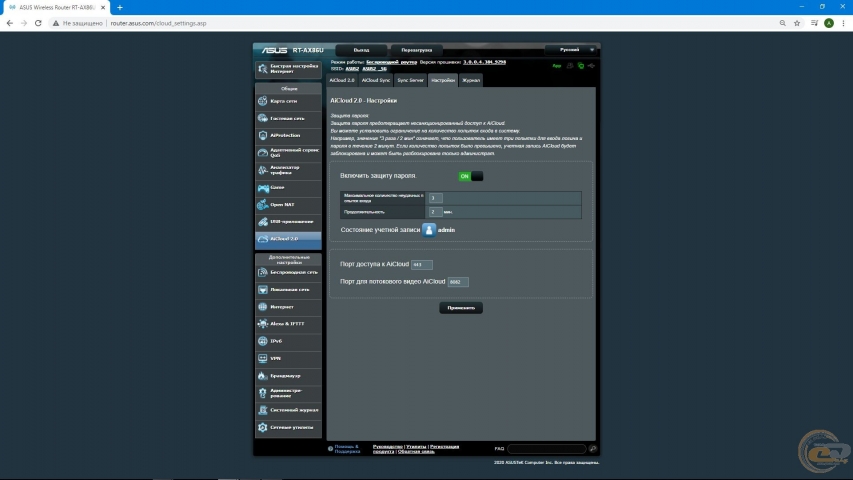Open the network tools gear icon
The width and height of the screenshot is (853, 480).
click(263, 427)
